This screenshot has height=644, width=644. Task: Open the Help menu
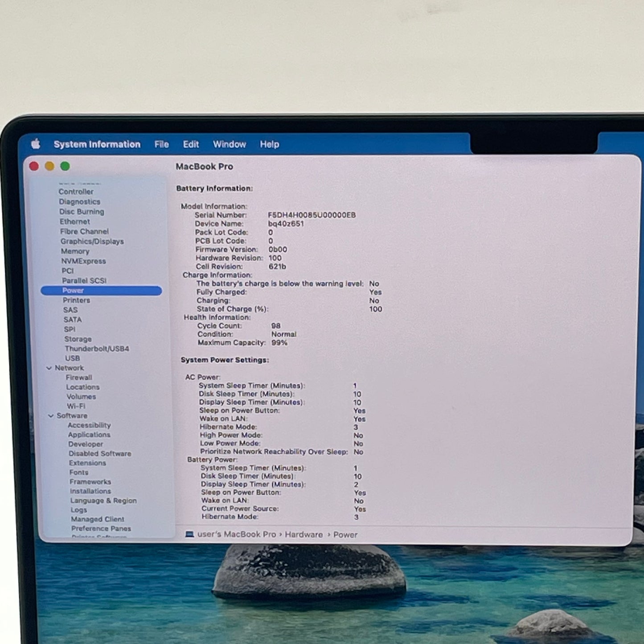(270, 144)
